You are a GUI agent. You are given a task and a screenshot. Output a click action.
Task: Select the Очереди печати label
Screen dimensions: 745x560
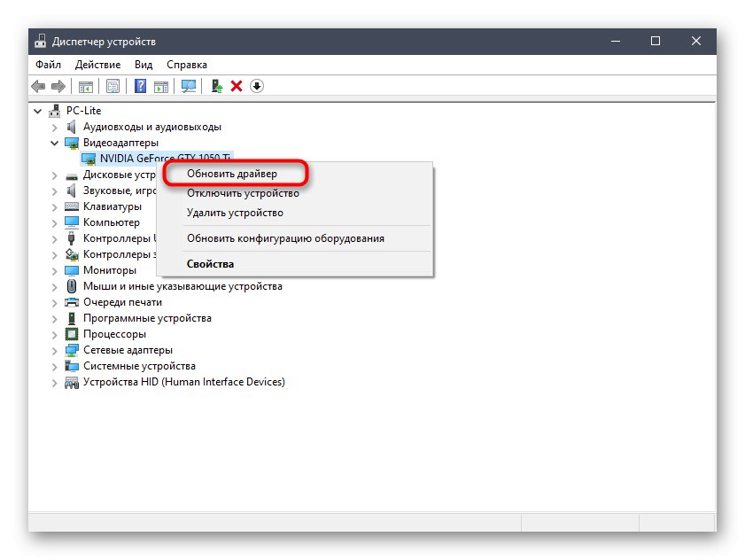(122, 302)
